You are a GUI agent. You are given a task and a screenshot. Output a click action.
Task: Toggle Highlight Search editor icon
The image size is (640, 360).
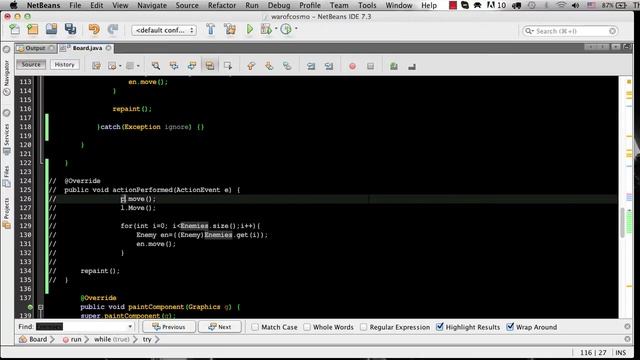(209, 66)
